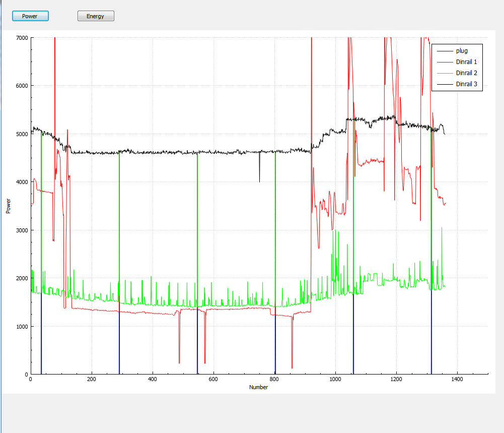Select the plug legend entry
The height and width of the screenshot is (433, 504).
point(457,51)
